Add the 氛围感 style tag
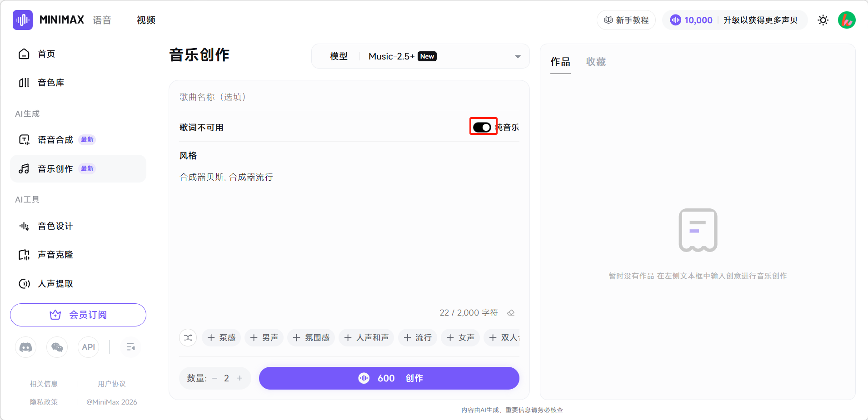The image size is (868, 420). (x=311, y=338)
